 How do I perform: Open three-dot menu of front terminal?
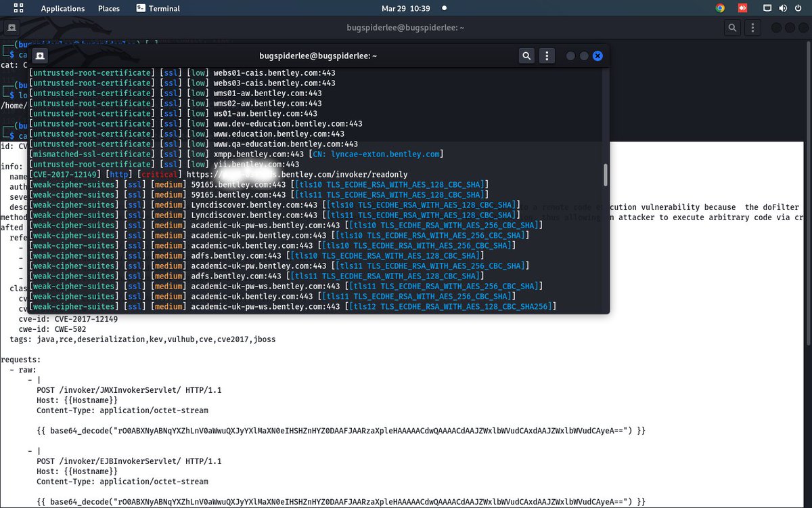[547, 56]
